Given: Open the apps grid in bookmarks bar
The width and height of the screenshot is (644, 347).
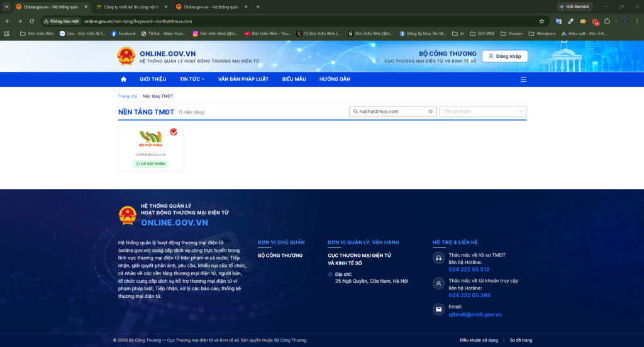Looking at the screenshot, I should pyautogui.click(x=7, y=34).
